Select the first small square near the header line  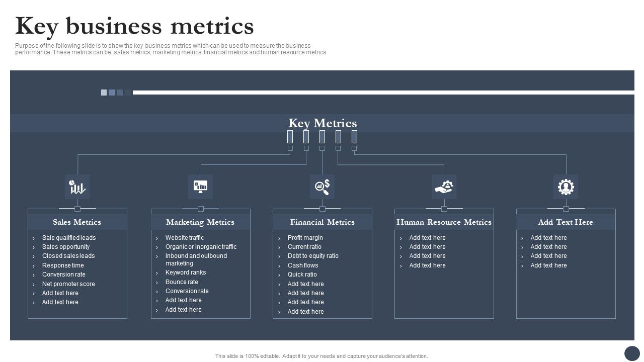(x=104, y=92)
